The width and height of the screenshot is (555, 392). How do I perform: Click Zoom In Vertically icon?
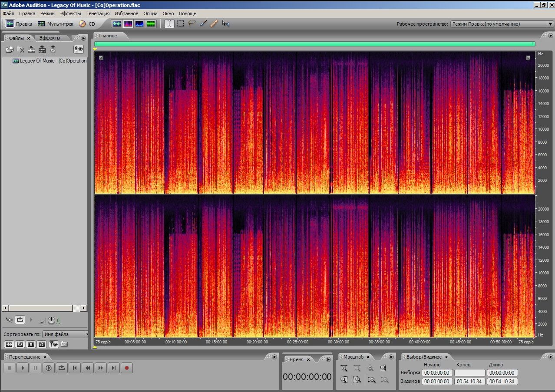(371, 379)
